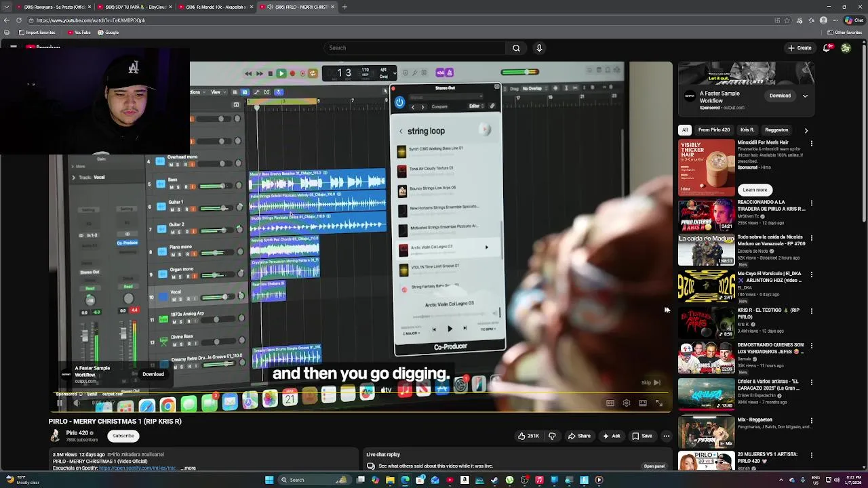Open more actions with the three-dot button beside Save
Image resolution: width=868 pixels, height=488 pixels.
pyautogui.click(x=667, y=436)
